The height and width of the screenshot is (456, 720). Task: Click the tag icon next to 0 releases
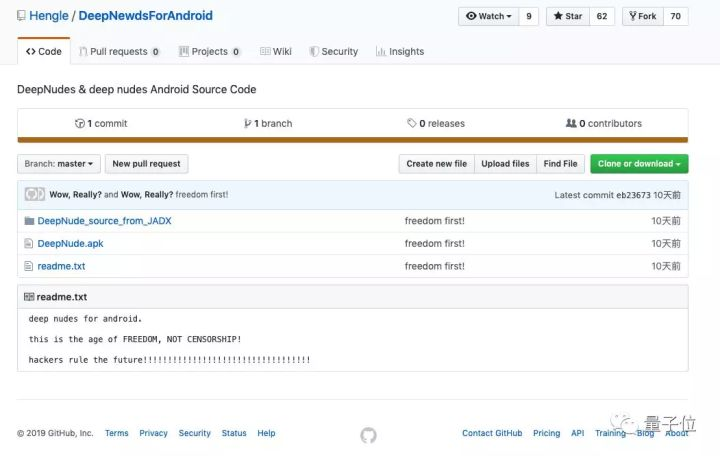pos(412,124)
